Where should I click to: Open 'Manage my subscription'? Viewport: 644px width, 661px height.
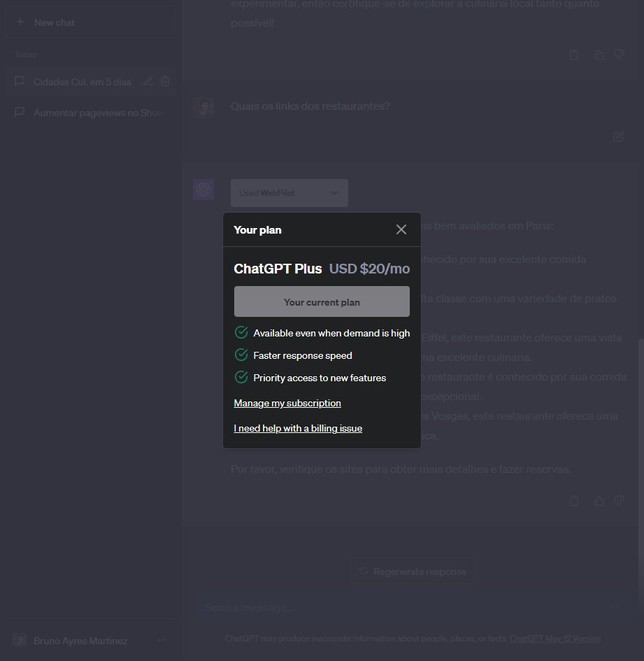(287, 403)
